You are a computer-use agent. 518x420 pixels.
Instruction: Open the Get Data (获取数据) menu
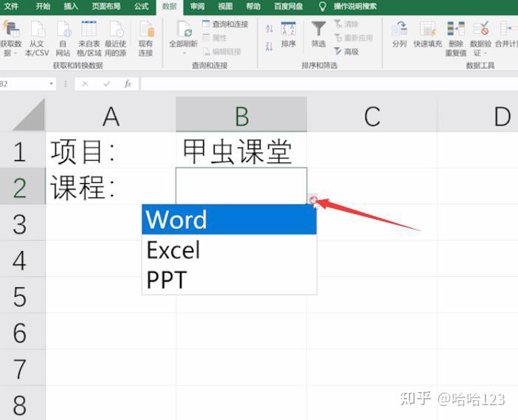(10, 38)
